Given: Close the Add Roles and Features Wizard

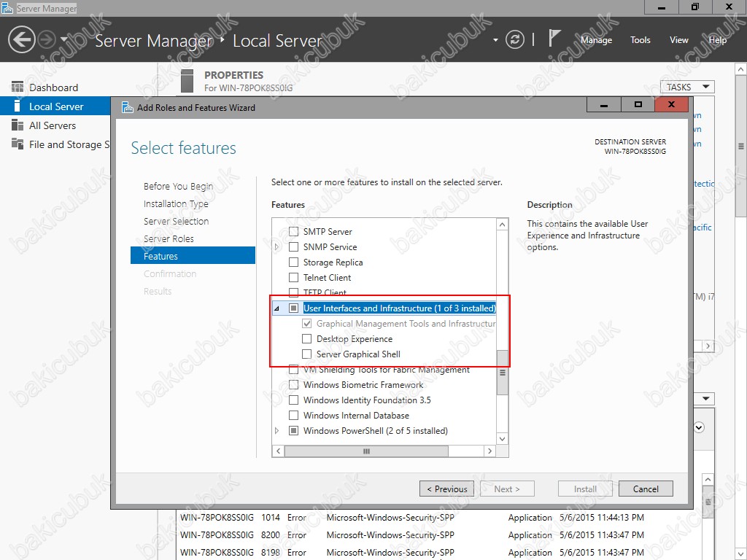Looking at the screenshot, I should click(671, 105).
